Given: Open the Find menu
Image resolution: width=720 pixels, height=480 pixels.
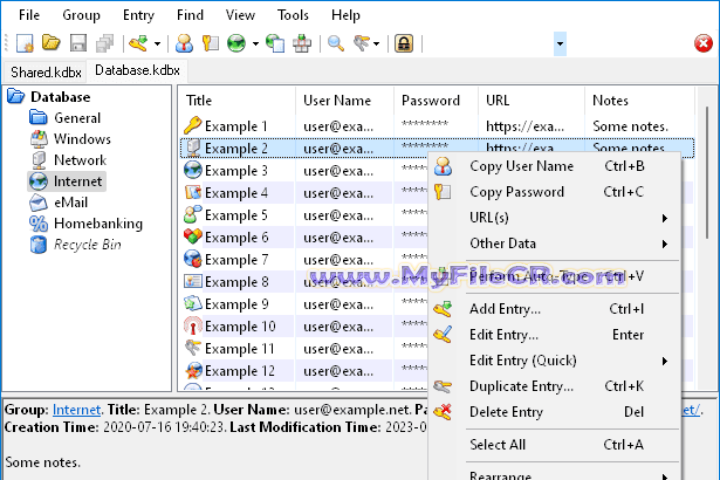Looking at the screenshot, I should pyautogui.click(x=190, y=15).
